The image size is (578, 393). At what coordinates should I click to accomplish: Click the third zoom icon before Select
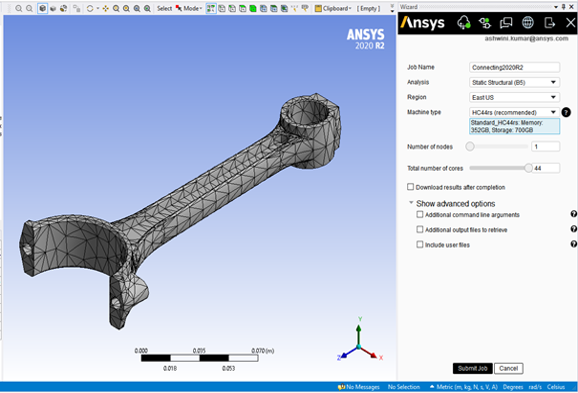[x=137, y=8]
